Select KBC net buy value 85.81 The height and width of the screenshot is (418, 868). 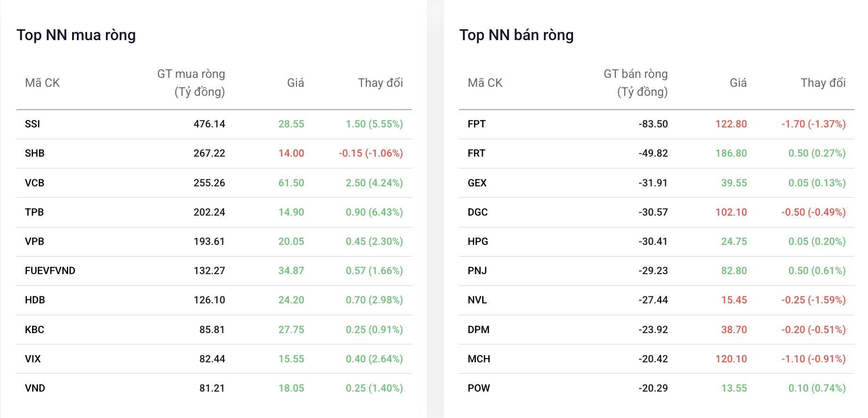coord(212,330)
